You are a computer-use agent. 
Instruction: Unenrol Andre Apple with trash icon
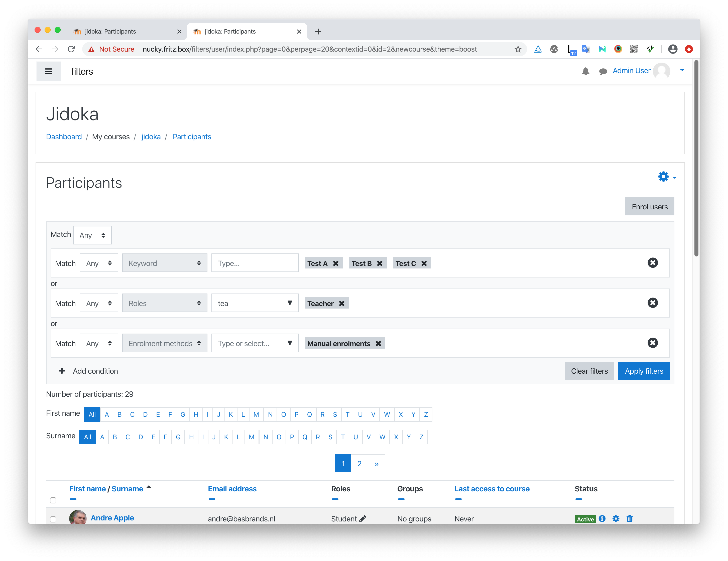(x=629, y=518)
